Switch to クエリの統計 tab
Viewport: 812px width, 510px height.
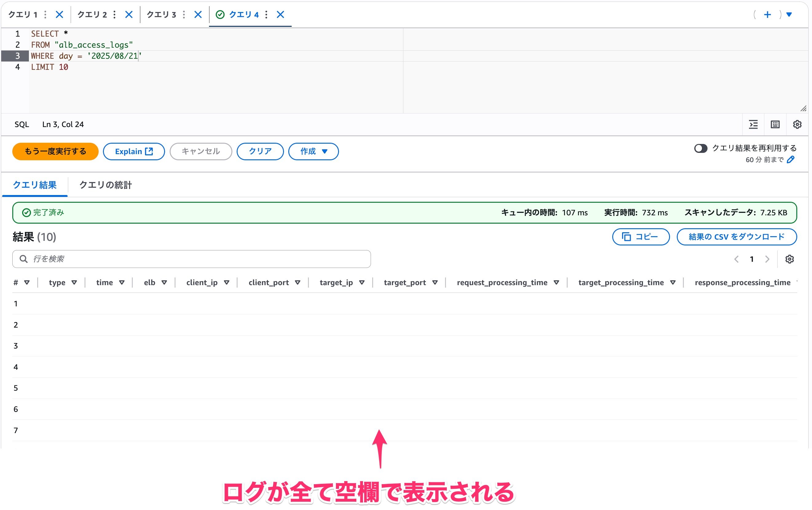[105, 185]
